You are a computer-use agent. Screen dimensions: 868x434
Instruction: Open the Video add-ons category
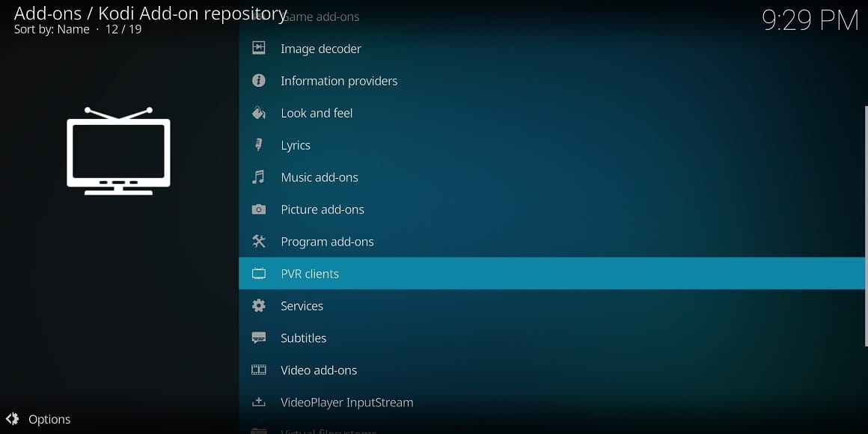pyautogui.click(x=319, y=370)
